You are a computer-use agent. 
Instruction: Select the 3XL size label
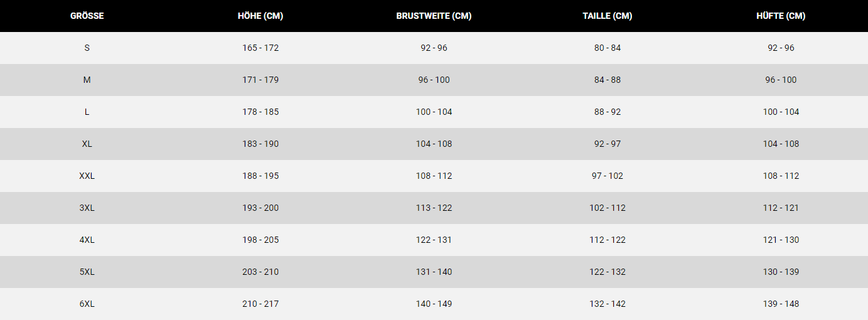pos(87,208)
